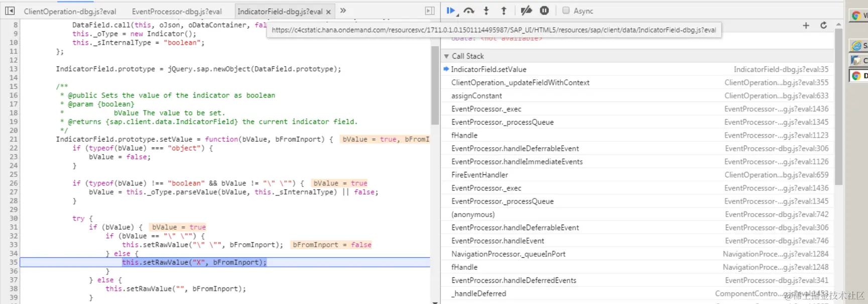Screen dimensions: 868x304
Task: Click line number 31 in gutter
Action: click(x=14, y=227)
